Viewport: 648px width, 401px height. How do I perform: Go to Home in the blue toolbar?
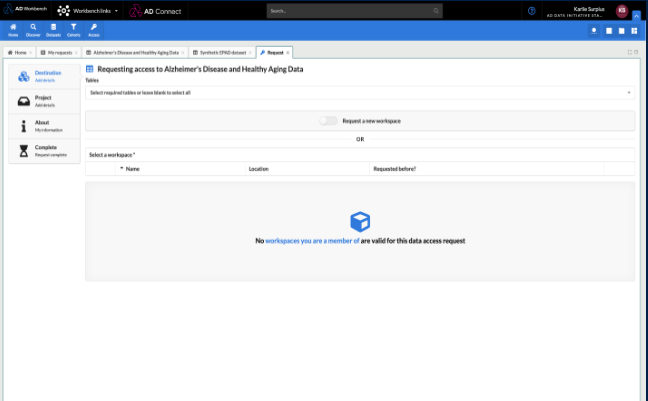[x=13, y=30]
